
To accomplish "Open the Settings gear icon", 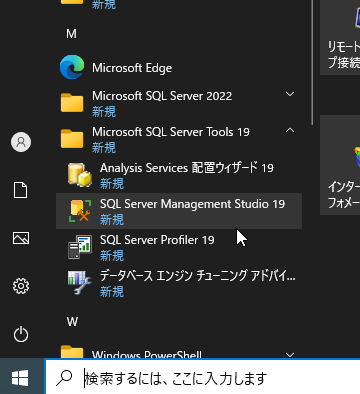I will pyautogui.click(x=21, y=286).
